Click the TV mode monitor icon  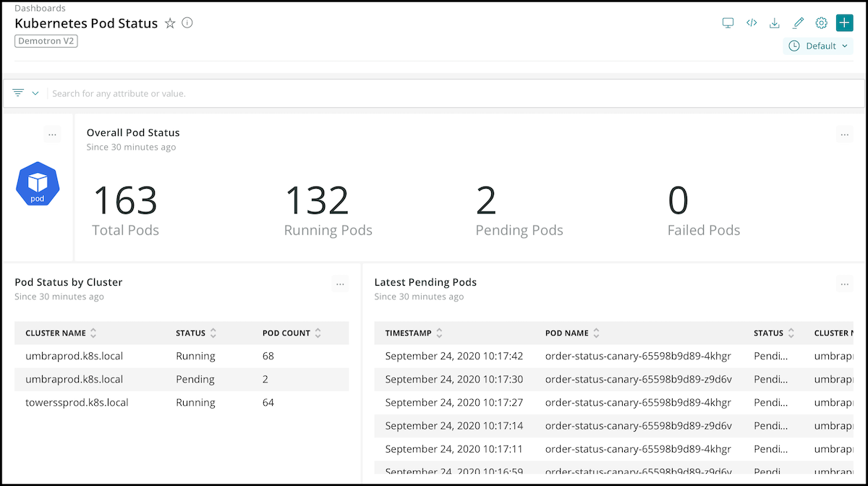[728, 23]
